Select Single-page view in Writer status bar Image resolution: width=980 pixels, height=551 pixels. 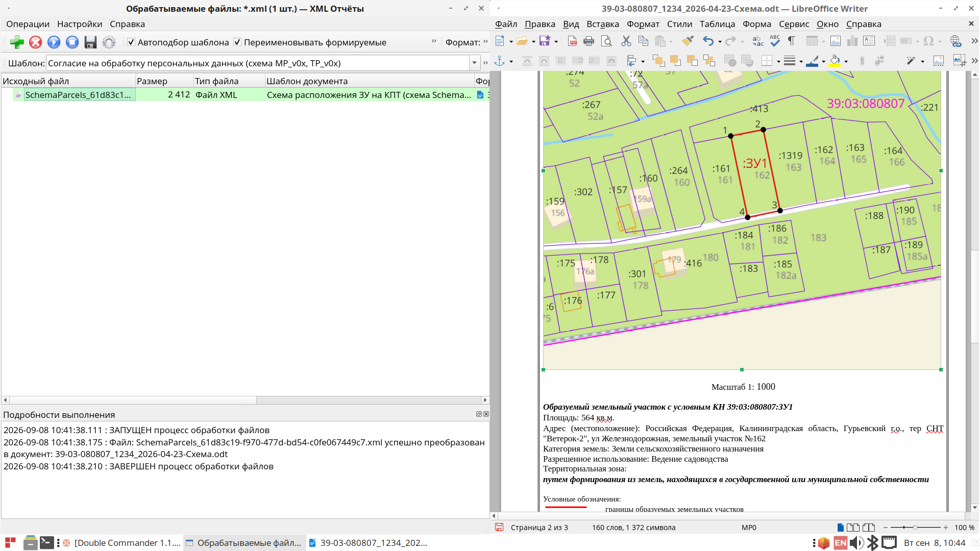[840, 528]
